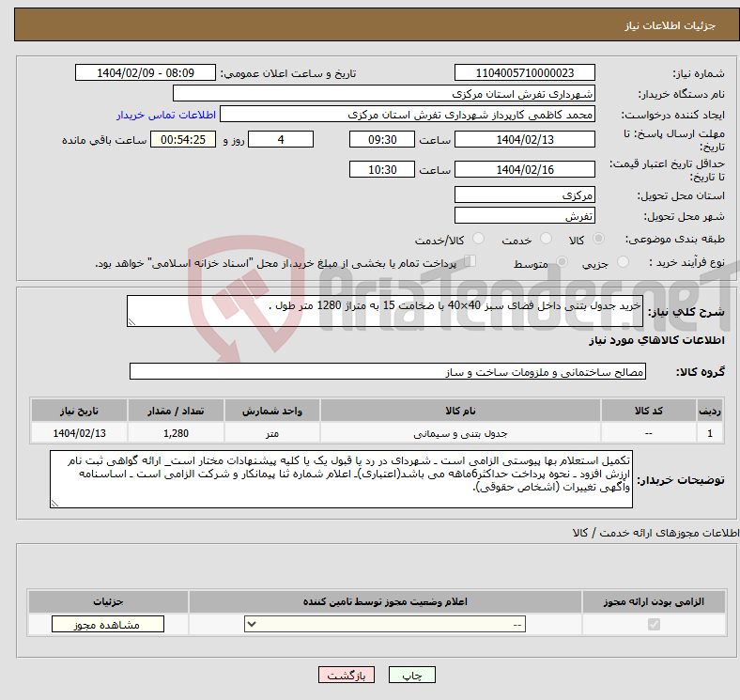Click the نوع فرآیند خرید label
The height and width of the screenshot is (700, 740).
coord(687,262)
